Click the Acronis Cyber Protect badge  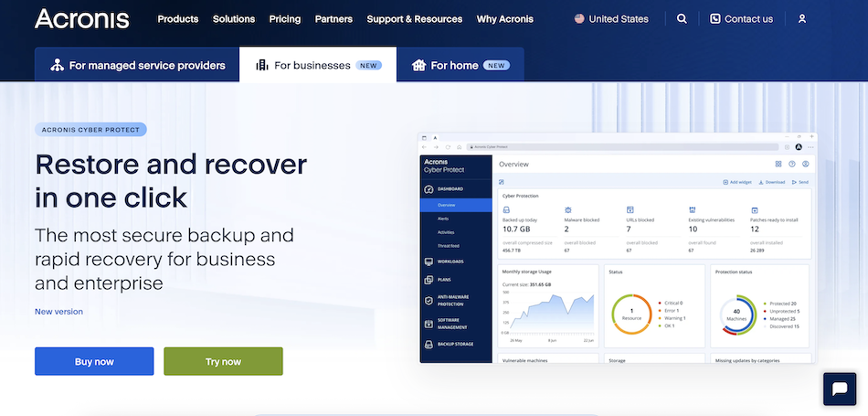(90, 130)
